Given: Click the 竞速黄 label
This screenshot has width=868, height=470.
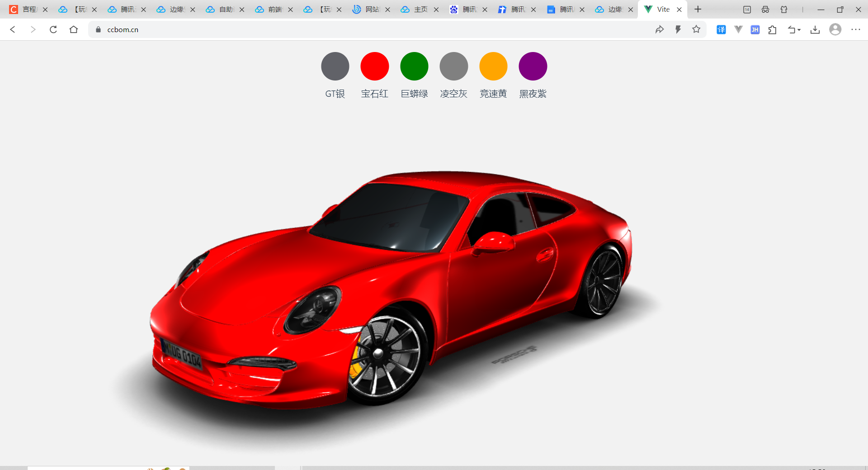Looking at the screenshot, I should 493,94.
